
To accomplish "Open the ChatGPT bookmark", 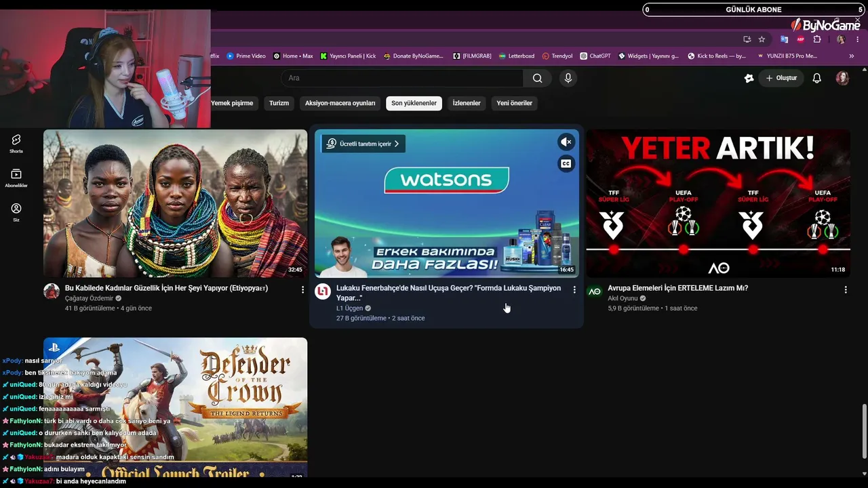I will [595, 56].
